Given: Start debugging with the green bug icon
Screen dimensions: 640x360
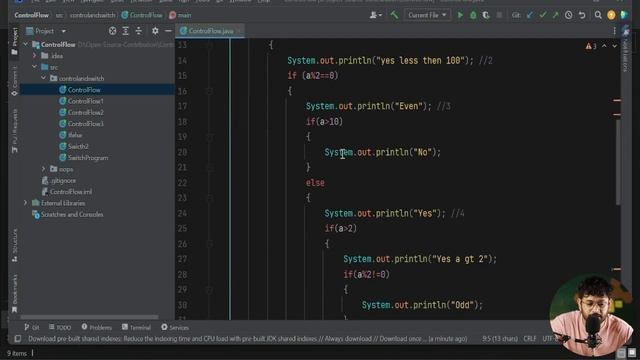Looking at the screenshot, I should point(473,15).
